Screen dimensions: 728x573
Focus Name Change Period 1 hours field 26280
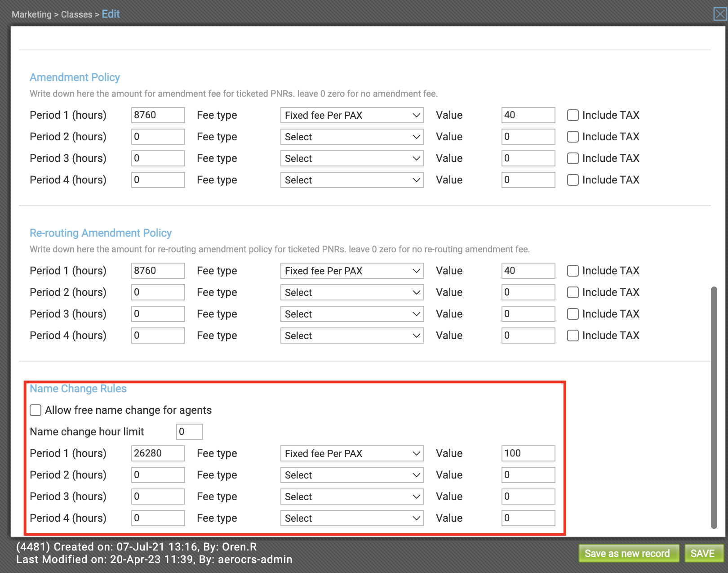158,453
